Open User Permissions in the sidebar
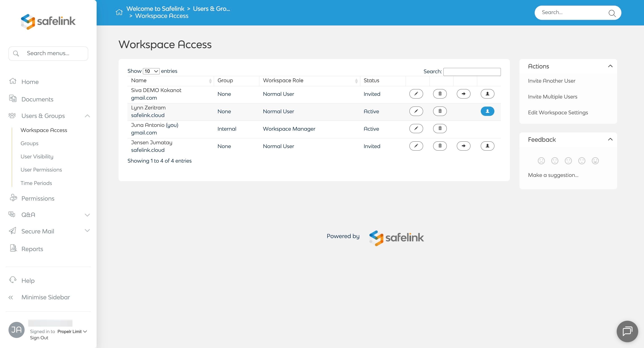644x348 pixels. point(41,170)
